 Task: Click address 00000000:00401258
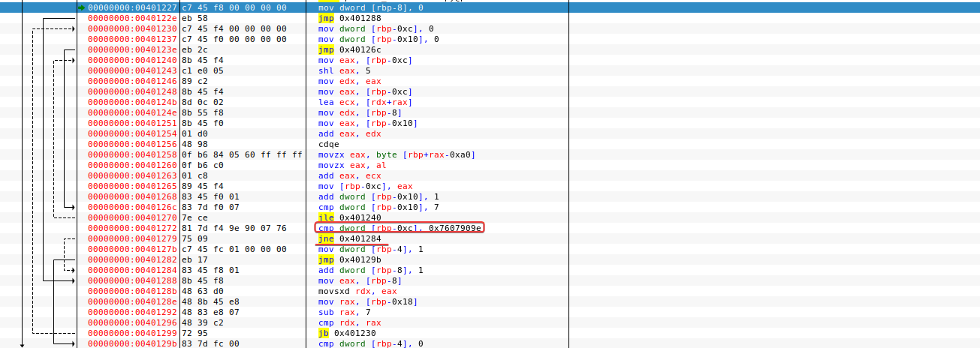[133, 154]
